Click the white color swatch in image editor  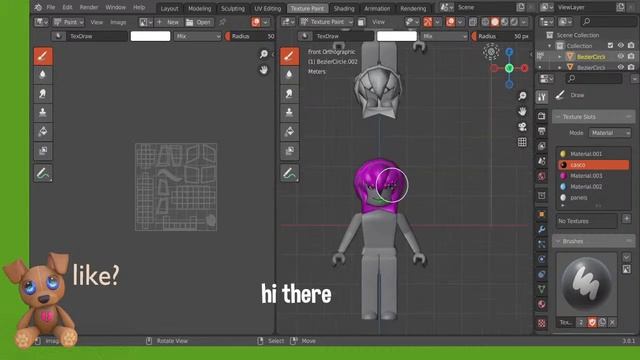click(x=150, y=36)
